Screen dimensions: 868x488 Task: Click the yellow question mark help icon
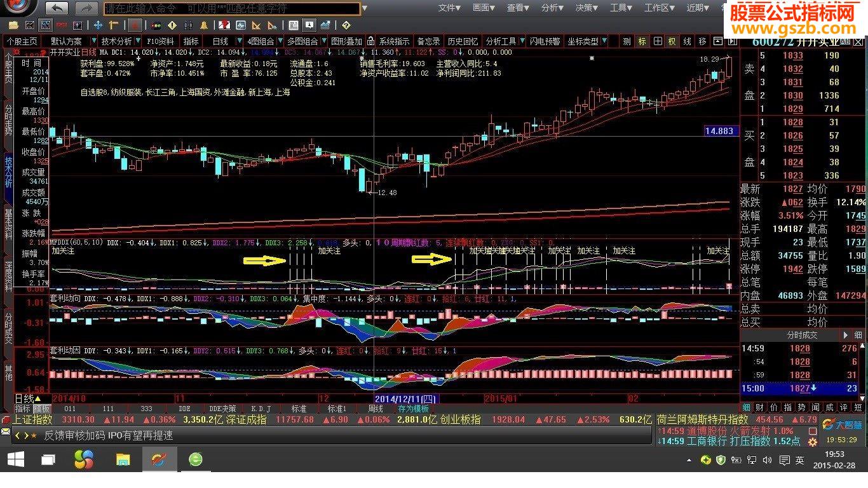[346, 25]
